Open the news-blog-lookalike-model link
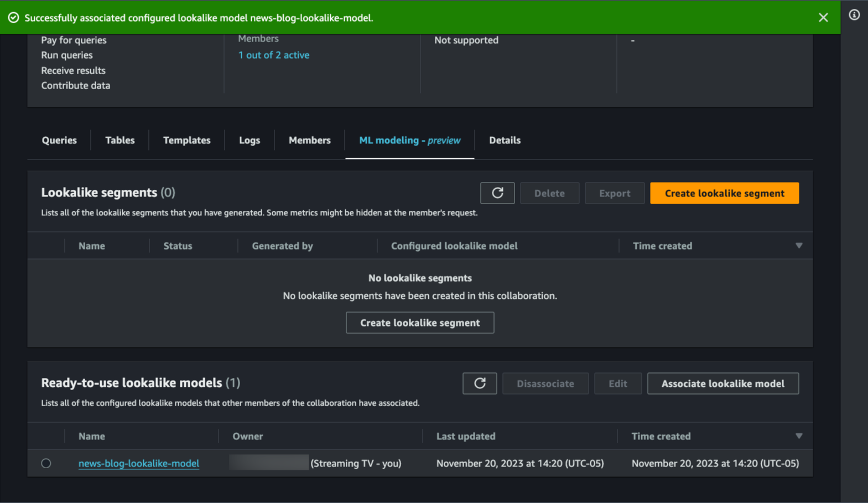 [x=138, y=463]
